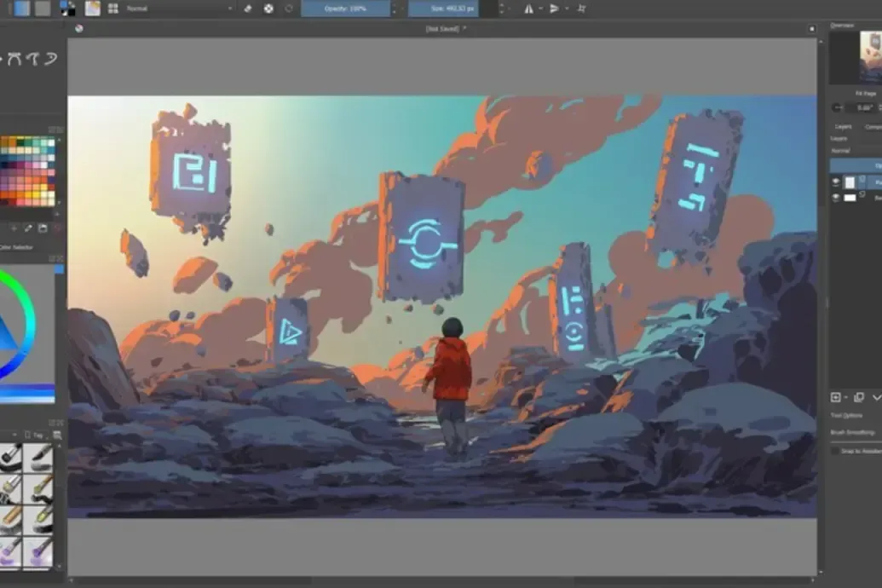Click the reload original preset icon
Screen dimensions: 882x588
click(x=289, y=9)
